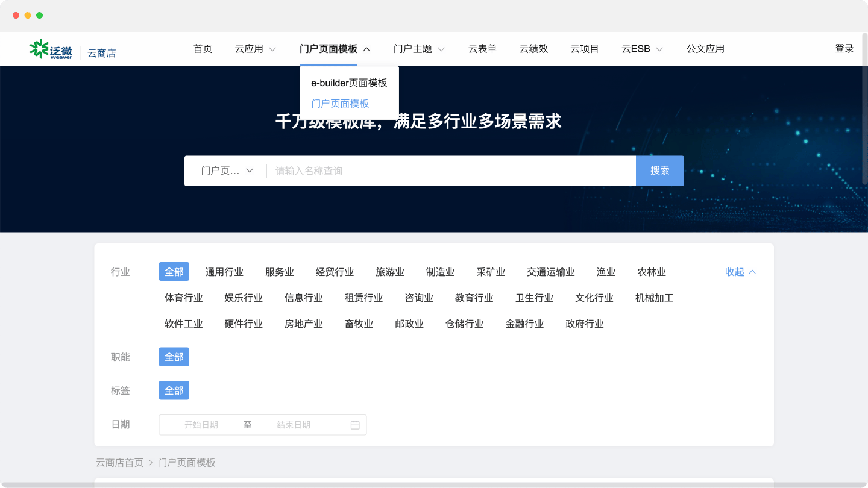Viewport: 868px width, 488px height.
Task: Select 全部 in the 标签 filter
Action: pos(174,390)
